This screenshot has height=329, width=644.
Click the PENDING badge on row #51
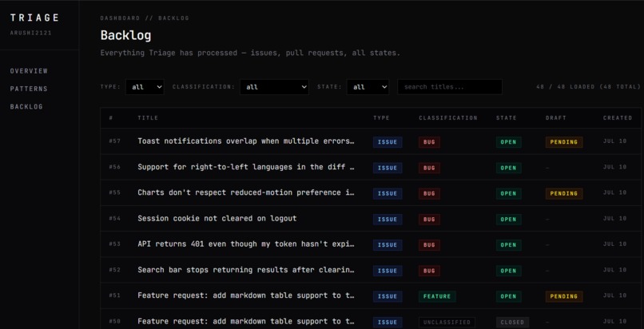coord(564,296)
